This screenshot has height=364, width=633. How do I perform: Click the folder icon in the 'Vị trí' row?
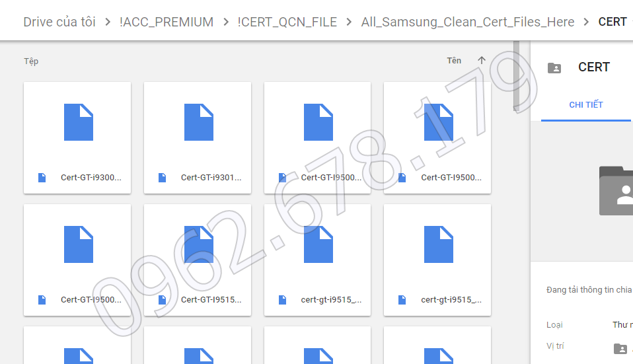(620, 348)
